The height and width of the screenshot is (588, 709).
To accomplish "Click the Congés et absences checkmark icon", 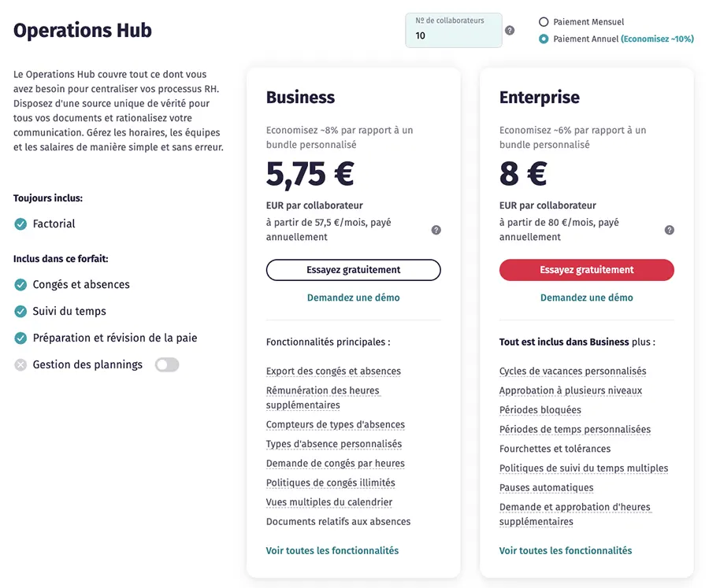I will 20,285.
